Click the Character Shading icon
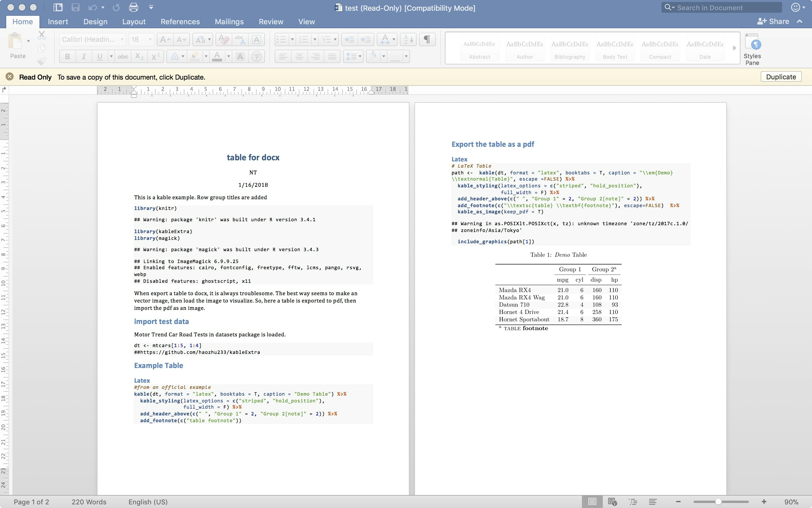812x508 pixels. [240, 56]
